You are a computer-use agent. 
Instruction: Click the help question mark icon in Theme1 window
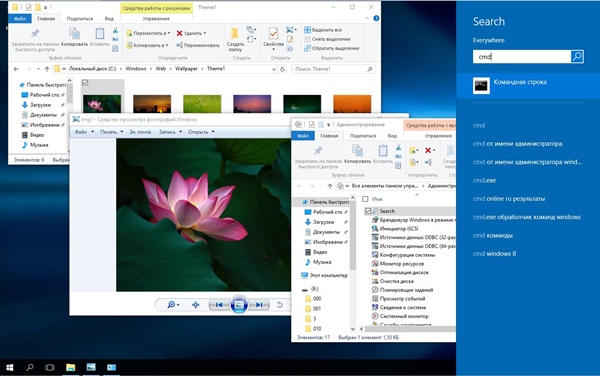click(376, 18)
